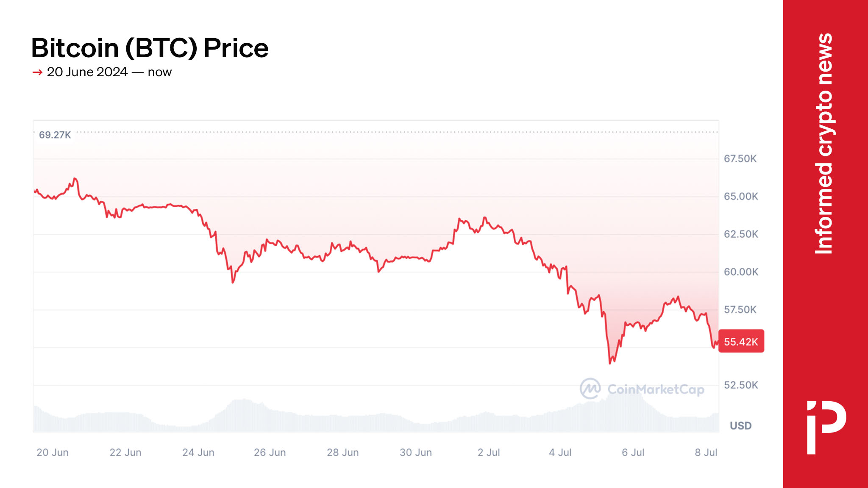Click the "20 June 2024 — now" date range

(109, 72)
